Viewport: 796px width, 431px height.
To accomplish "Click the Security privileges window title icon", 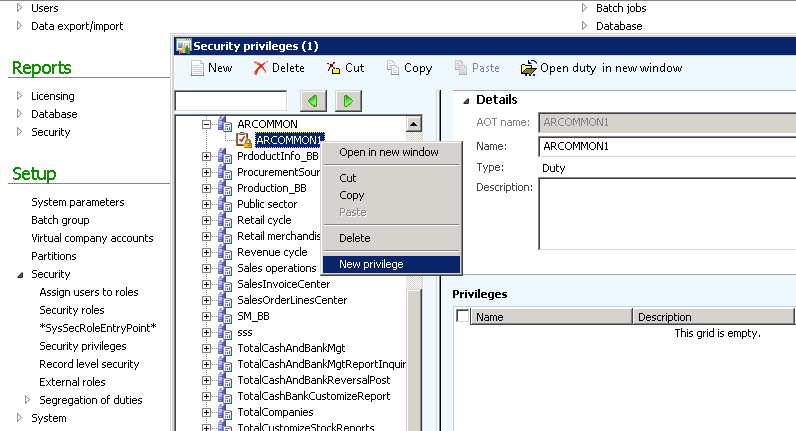I will (x=183, y=46).
